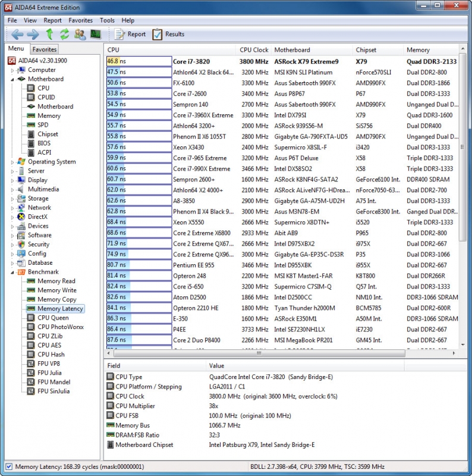The height and width of the screenshot is (476, 472).
Task: Switch to the Favorites tab
Action: pyautogui.click(x=45, y=49)
